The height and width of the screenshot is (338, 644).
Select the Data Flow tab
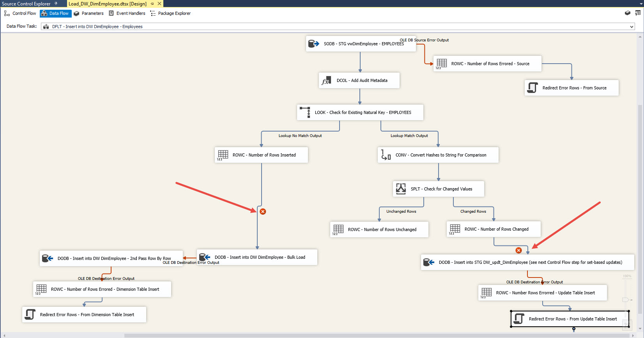tap(55, 13)
